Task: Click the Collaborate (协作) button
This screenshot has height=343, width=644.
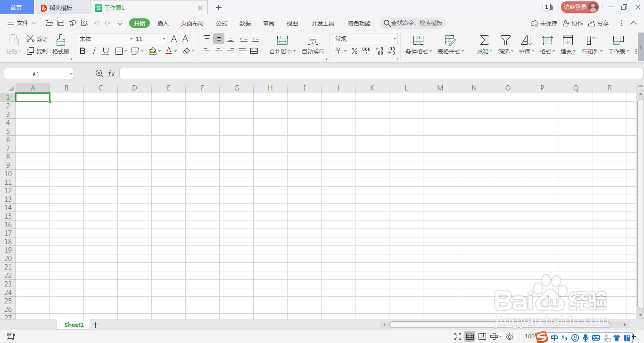Action: pos(573,23)
